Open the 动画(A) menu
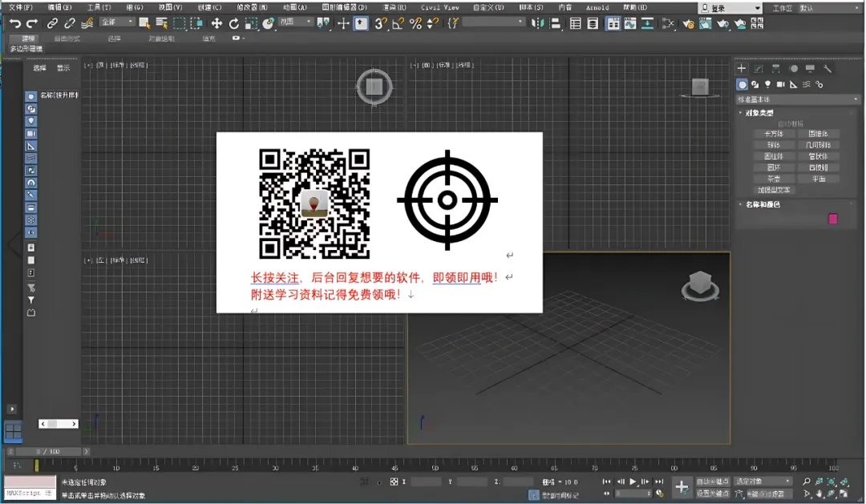The height and width of the screenshot is (504, 866). [x=295, y=8]
